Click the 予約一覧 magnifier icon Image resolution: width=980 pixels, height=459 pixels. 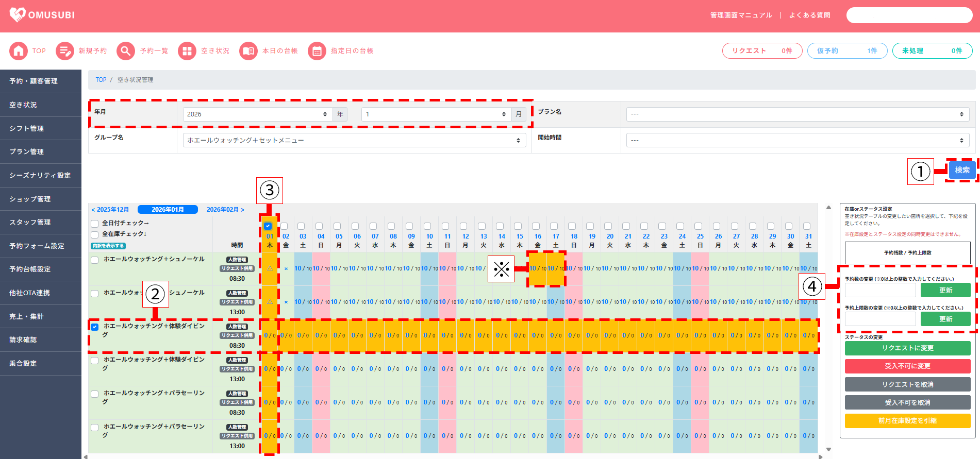click(x=126, y=51)
